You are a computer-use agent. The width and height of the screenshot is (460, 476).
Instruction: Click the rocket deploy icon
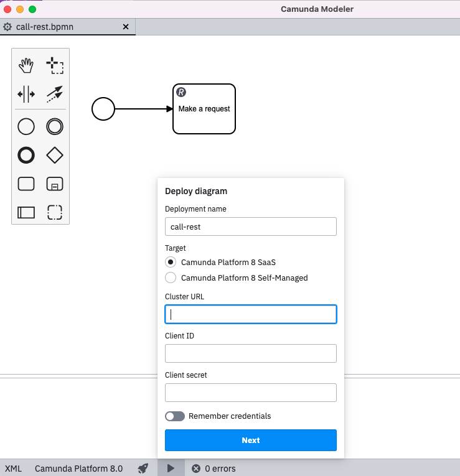click(x=143, y=468)
